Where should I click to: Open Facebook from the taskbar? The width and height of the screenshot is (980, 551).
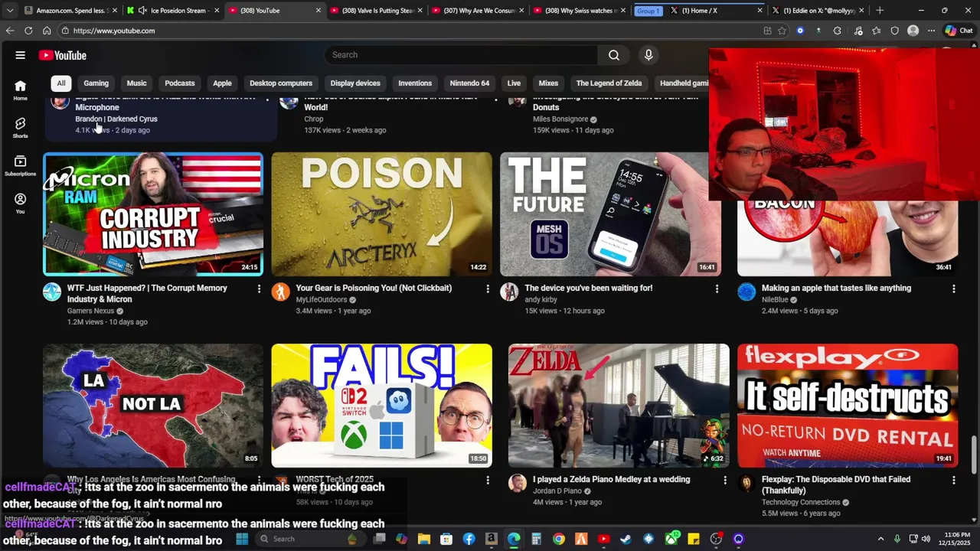(469, 539)
